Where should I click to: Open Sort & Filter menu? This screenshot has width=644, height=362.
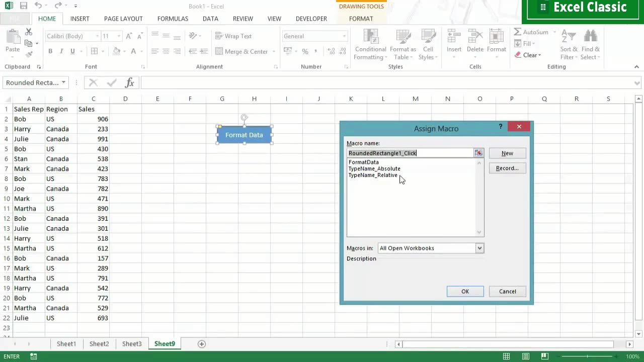click(569, 45)
